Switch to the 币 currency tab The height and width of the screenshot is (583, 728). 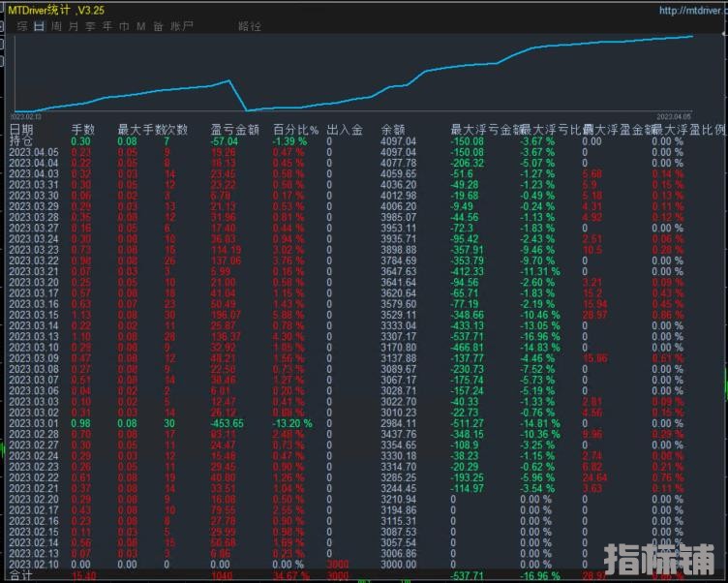125,26
